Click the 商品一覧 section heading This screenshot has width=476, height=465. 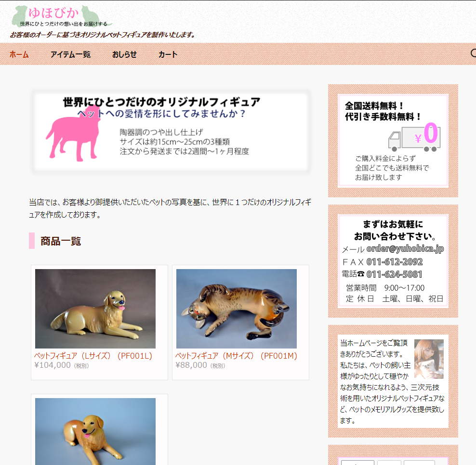(x=61, y=241)
